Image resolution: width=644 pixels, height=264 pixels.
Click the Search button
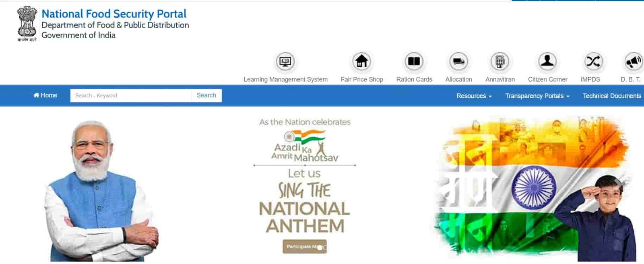[206, 95]
